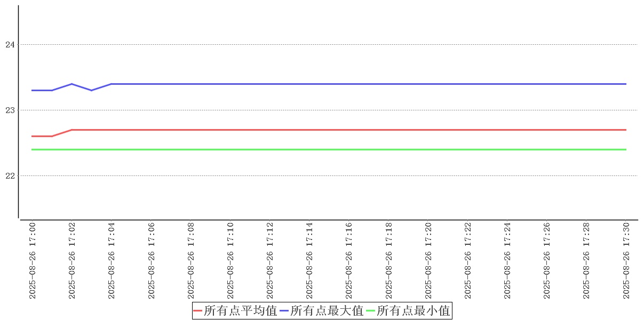
Task: Toggle the 所有点最小值 legend entry
Action: 414,310
